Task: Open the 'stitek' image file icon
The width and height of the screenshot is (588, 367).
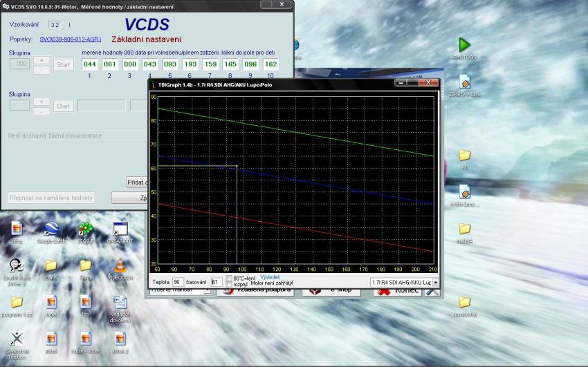Action: 51,339
